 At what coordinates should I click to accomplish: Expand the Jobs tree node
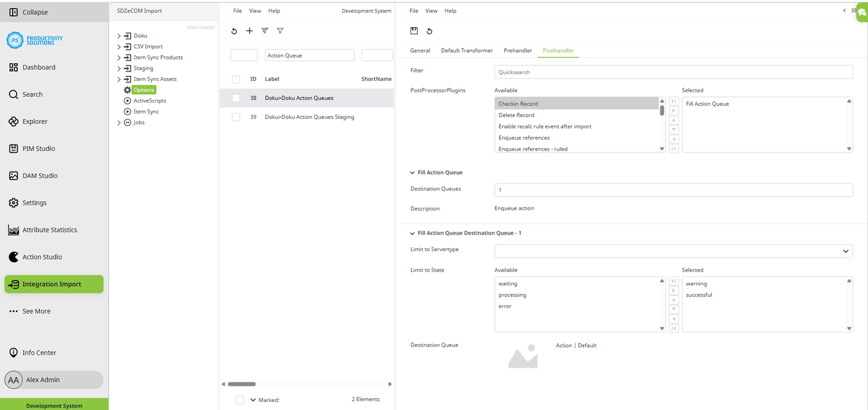[x=119, y=123]
